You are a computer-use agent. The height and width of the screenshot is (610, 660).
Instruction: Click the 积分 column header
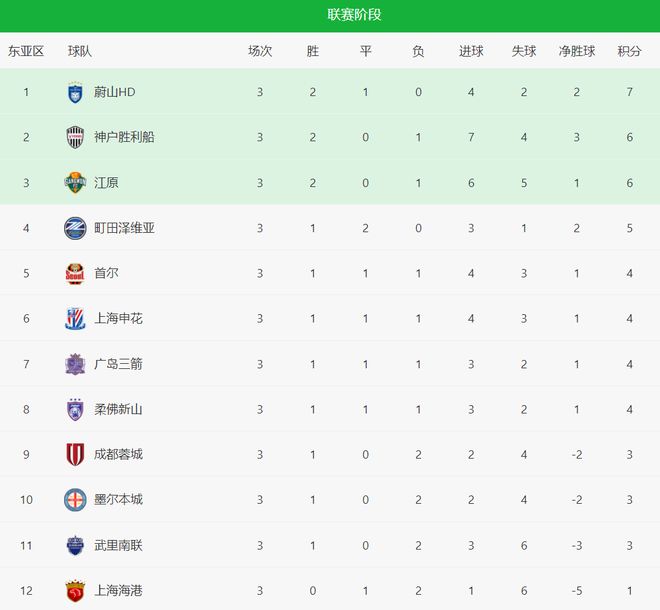pos(629,51)
